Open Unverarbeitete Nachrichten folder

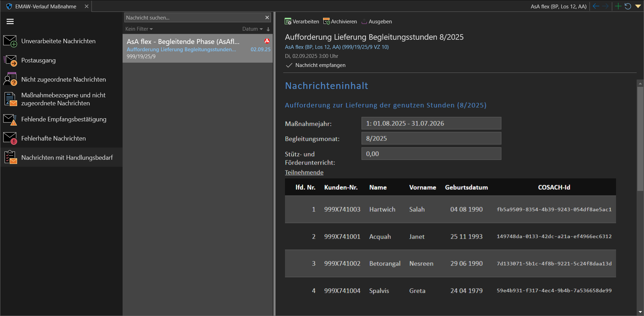(61, 41)
